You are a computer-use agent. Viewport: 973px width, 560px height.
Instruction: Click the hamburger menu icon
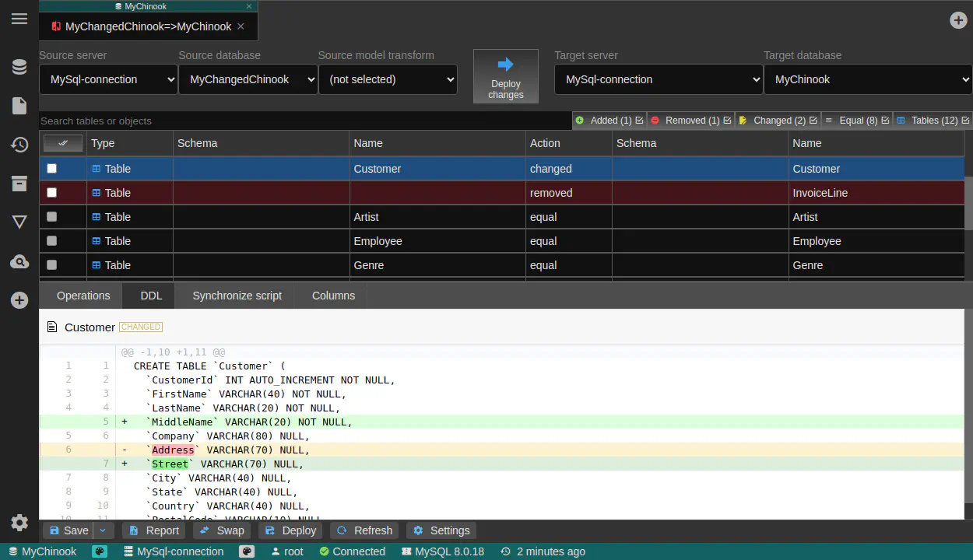pyautogui.click(x=19, y=19)
